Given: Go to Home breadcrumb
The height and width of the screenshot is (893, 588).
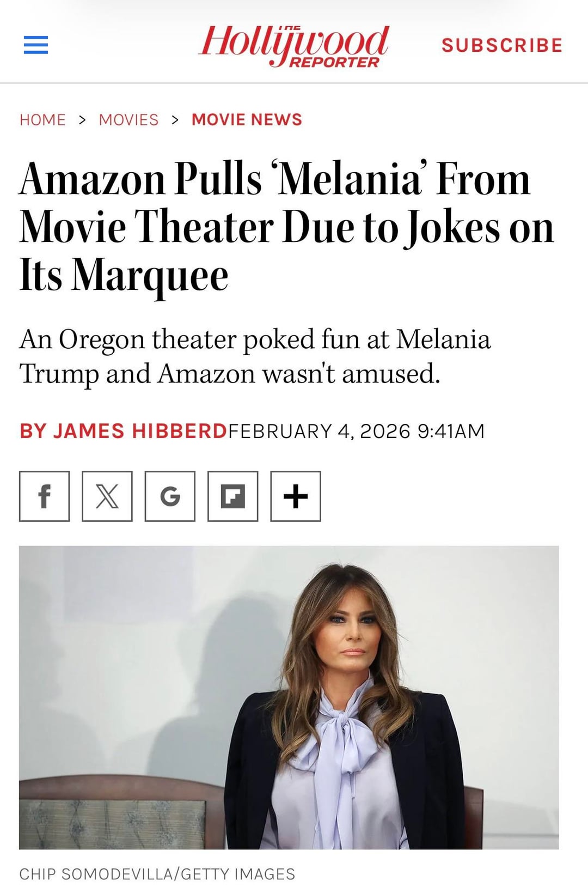Looking at the screenshot, I should [x=42, y=120].
